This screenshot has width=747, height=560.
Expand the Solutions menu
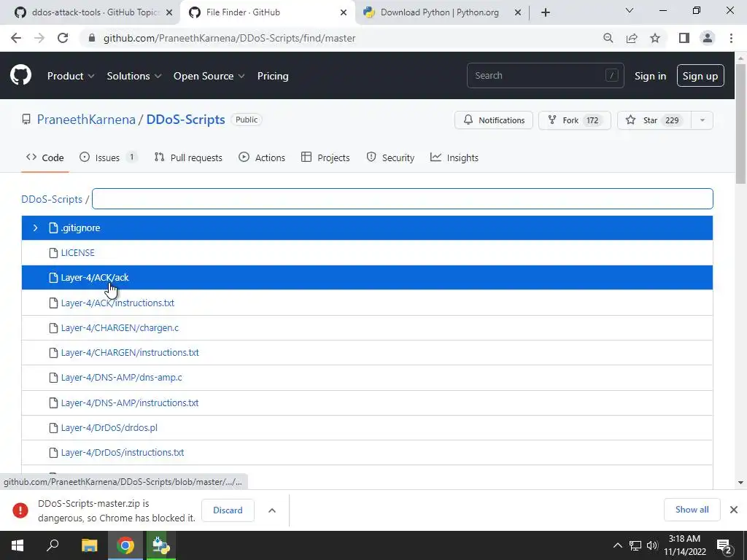[x=134, y=76]
